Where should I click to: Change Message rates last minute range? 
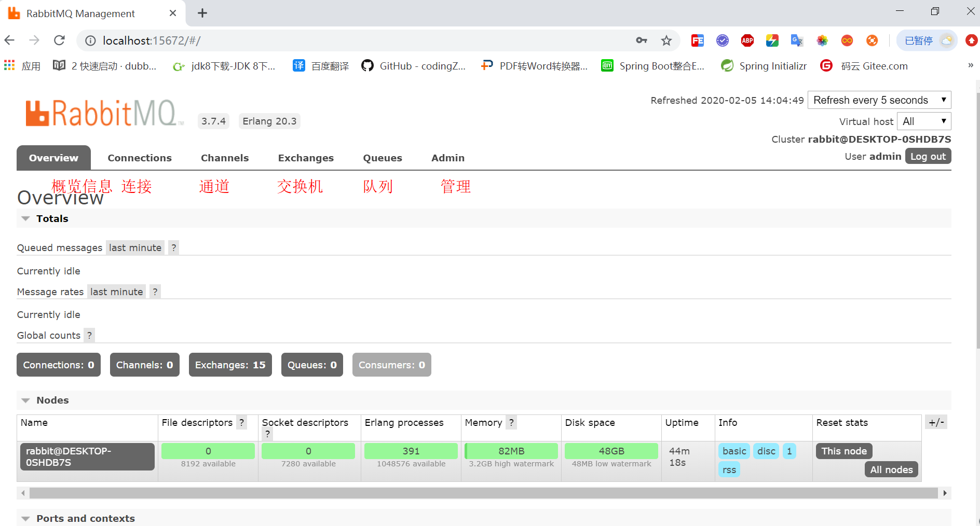click(x=116, y=292)
